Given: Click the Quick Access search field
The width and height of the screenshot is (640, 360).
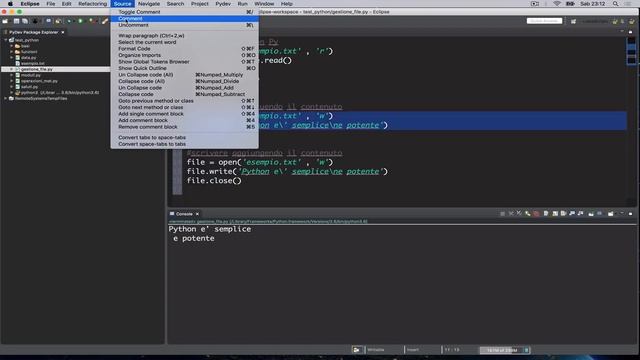Looking at the screenshot, I should point(544,21).
